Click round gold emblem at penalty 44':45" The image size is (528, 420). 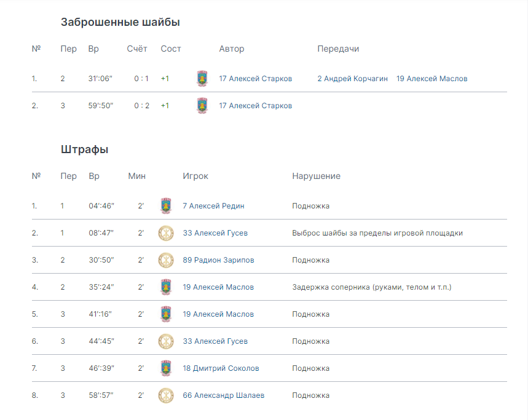(x=166, y=341)
